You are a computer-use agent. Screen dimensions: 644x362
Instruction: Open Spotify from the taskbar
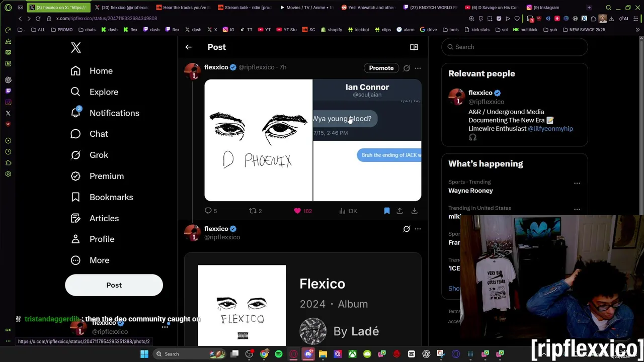(x=279, y=354)
